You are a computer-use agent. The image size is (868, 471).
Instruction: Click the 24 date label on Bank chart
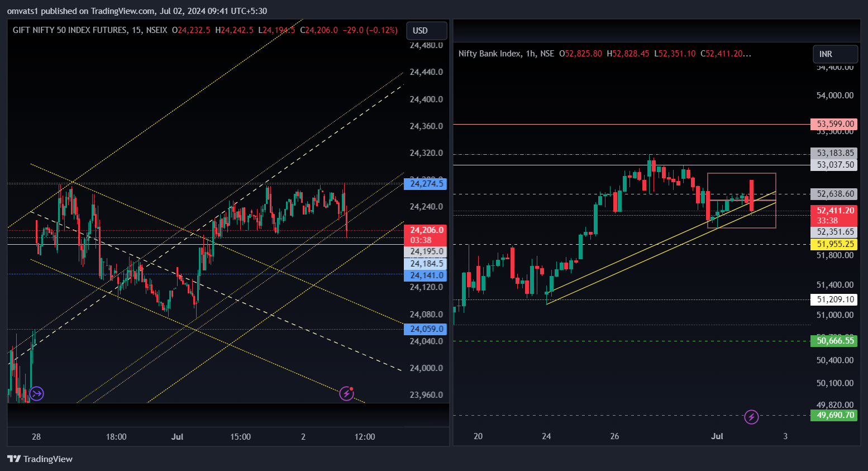pos(546,436)
